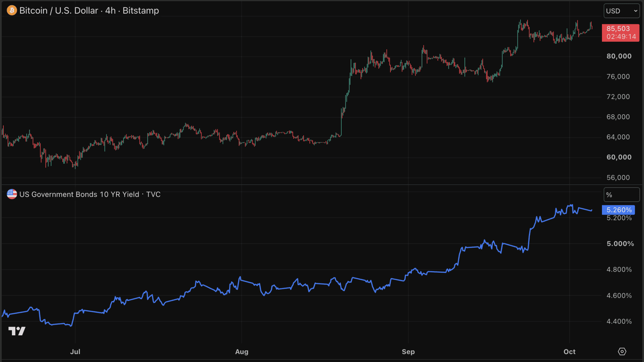Image resolution: width=644 pixels, height=362 pixels.
Task: Click the 80,000 price axis label
Action: point(619,56)
